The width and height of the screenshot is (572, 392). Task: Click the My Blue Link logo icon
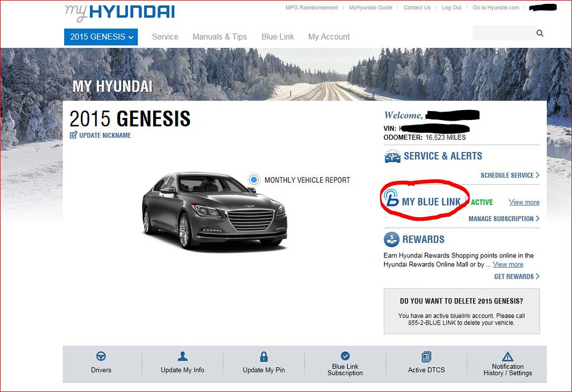pos(392,198)
